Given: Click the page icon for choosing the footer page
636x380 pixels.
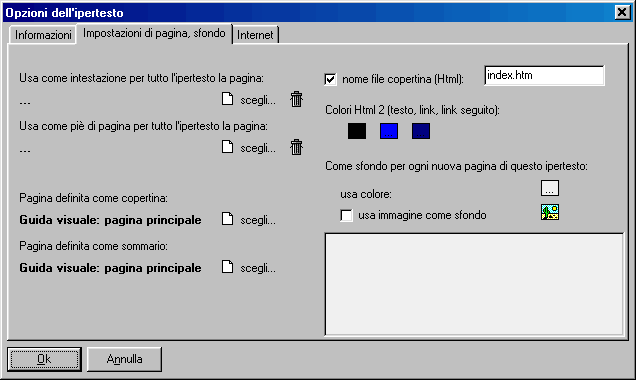Looking at the screenshot, I should pos(228,147).
